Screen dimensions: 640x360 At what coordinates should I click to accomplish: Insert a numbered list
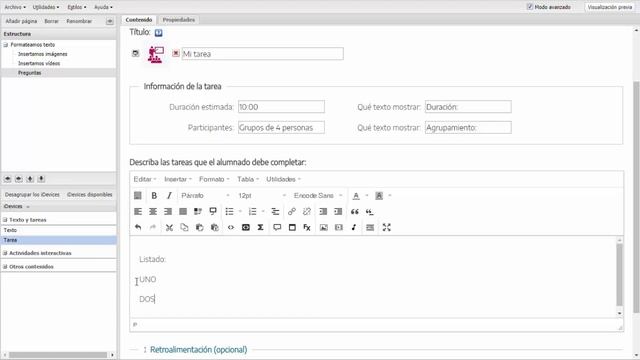click(252, 211)
